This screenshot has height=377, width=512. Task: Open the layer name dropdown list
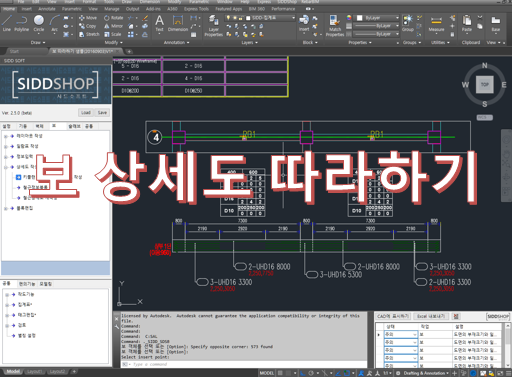[x=293, y=18]
